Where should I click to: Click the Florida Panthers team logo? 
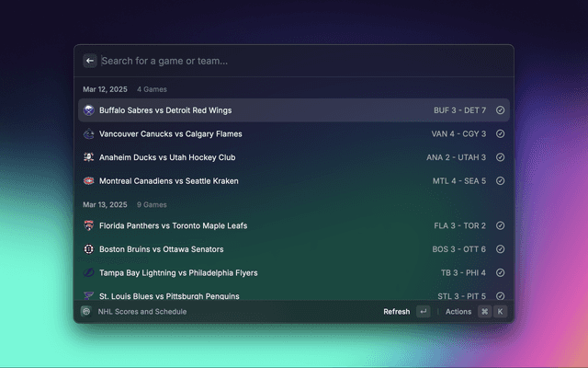tap(89, 225)
